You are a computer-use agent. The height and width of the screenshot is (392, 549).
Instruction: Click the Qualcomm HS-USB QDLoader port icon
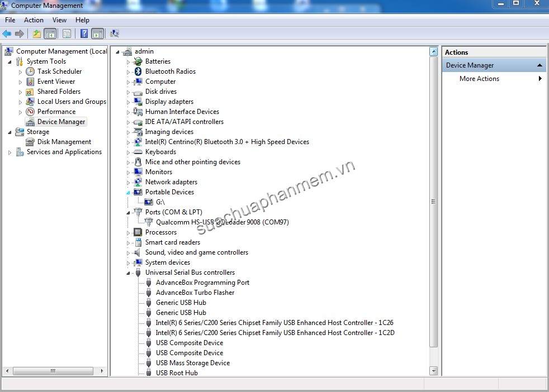pyautogui.click(x=149, y=222)
